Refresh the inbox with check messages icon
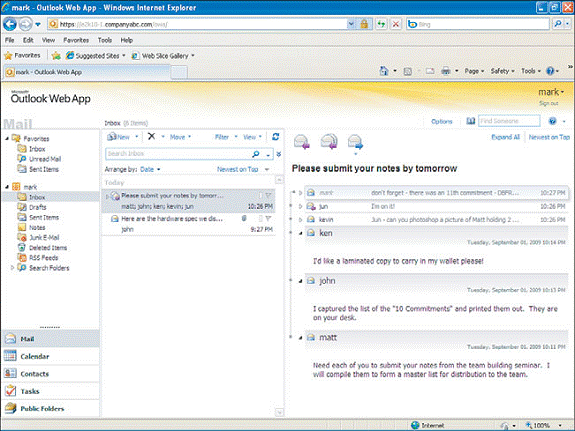 [x=275, y=137]
